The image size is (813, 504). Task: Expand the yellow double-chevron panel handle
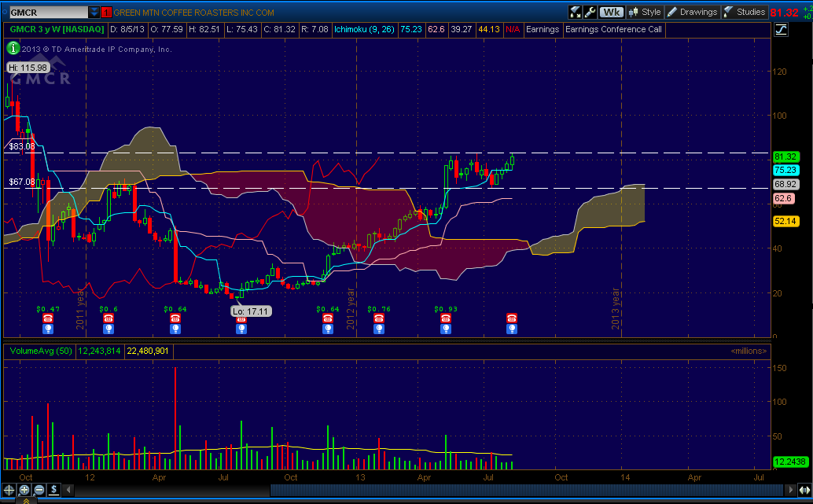(26, 500)
